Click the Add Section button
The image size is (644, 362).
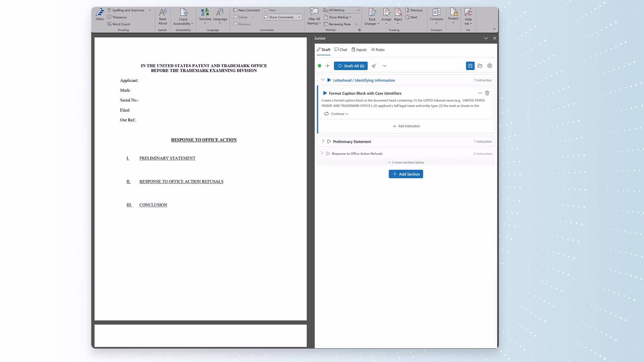tap(406, 174)
